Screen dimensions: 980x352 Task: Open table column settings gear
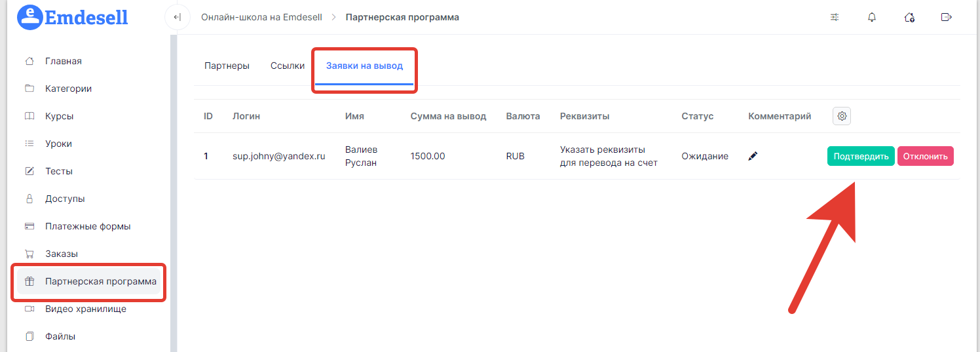pos(842,116)
